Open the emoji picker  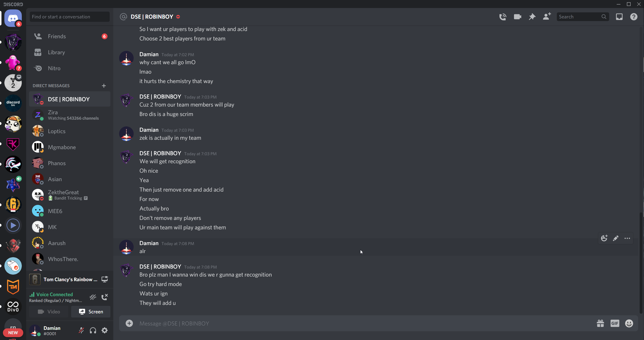pyautogui.click(x=629, y=324)
